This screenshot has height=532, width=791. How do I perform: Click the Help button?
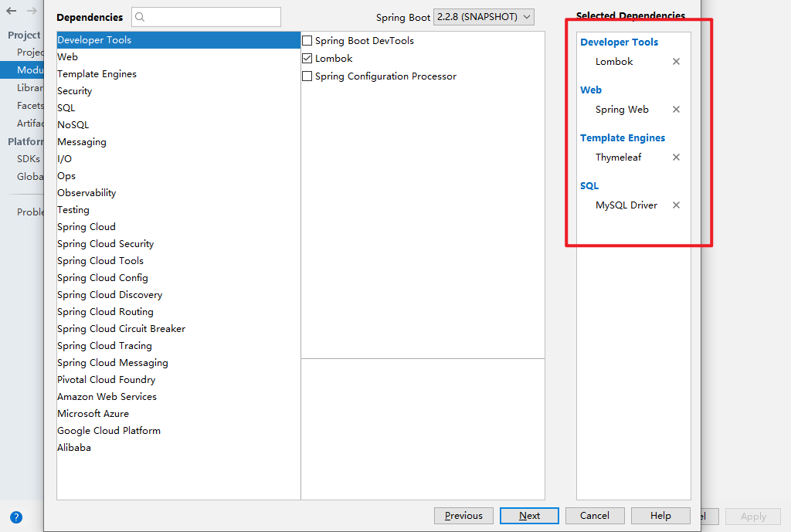(660, 516)
